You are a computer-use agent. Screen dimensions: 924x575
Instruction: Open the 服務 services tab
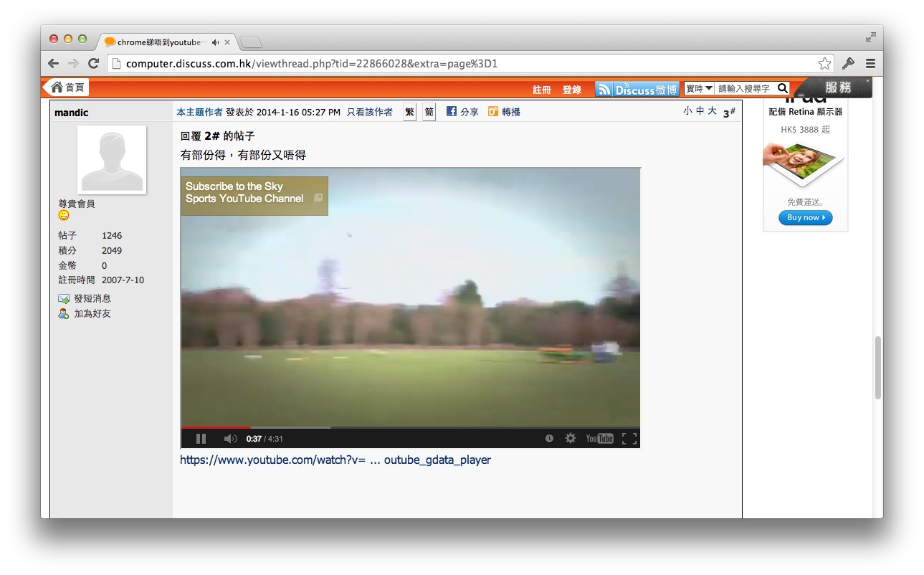838,87
